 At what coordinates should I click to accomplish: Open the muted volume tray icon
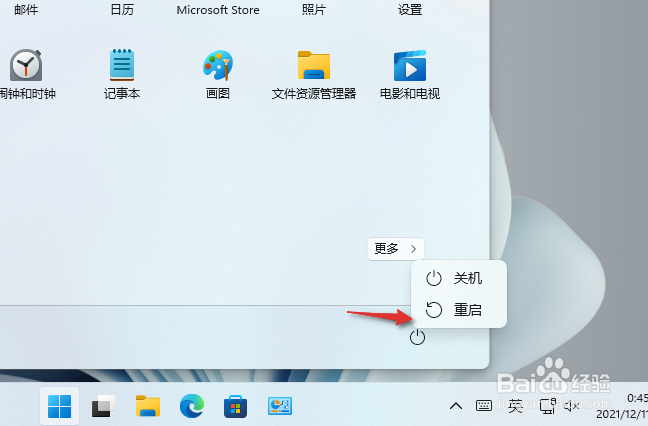572,406
